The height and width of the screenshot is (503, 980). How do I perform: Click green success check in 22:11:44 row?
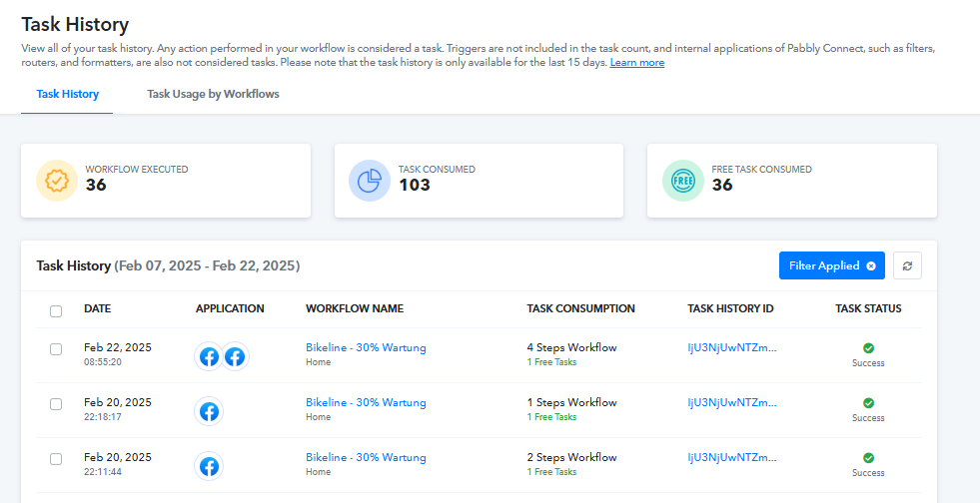(868, 458)
